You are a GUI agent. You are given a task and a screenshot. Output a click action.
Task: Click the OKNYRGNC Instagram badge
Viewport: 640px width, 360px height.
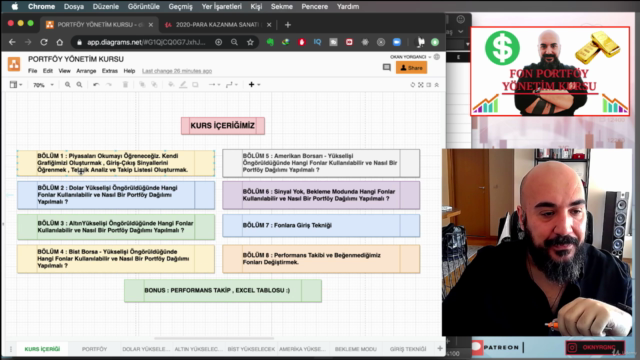point(595,347)
